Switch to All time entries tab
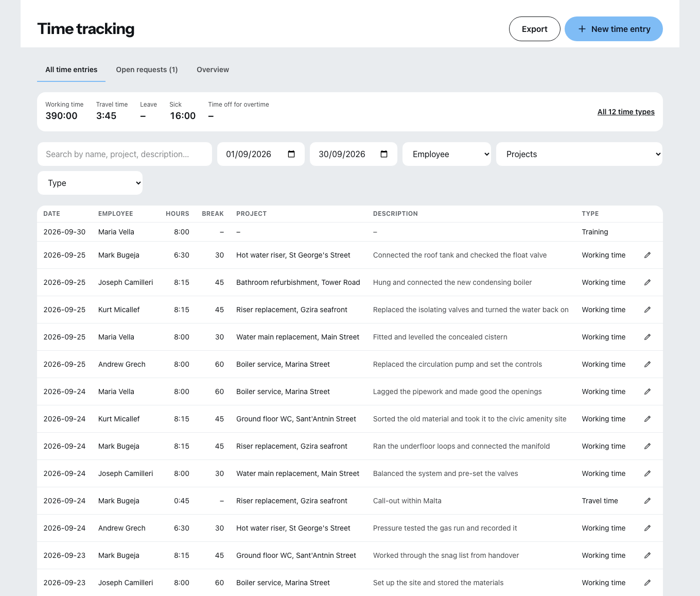The width and height of the screenshot is (700, 596). point(71,70)
